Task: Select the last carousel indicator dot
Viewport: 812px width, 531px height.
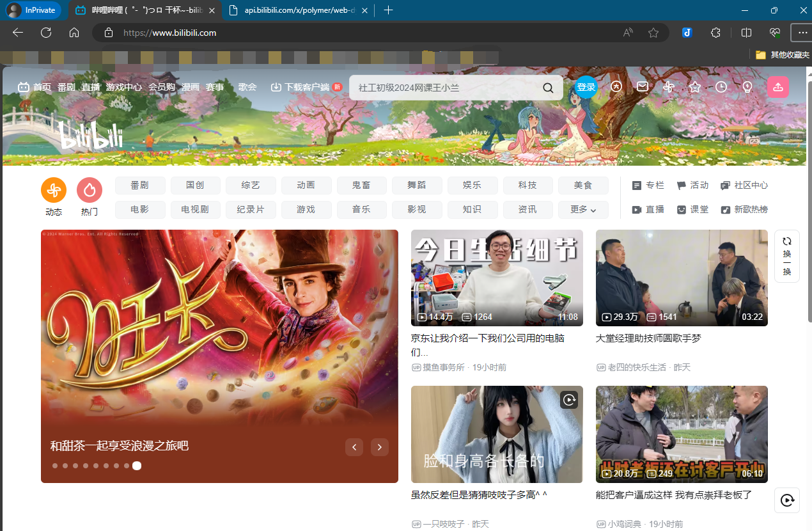Action: [x=137, y=466]
